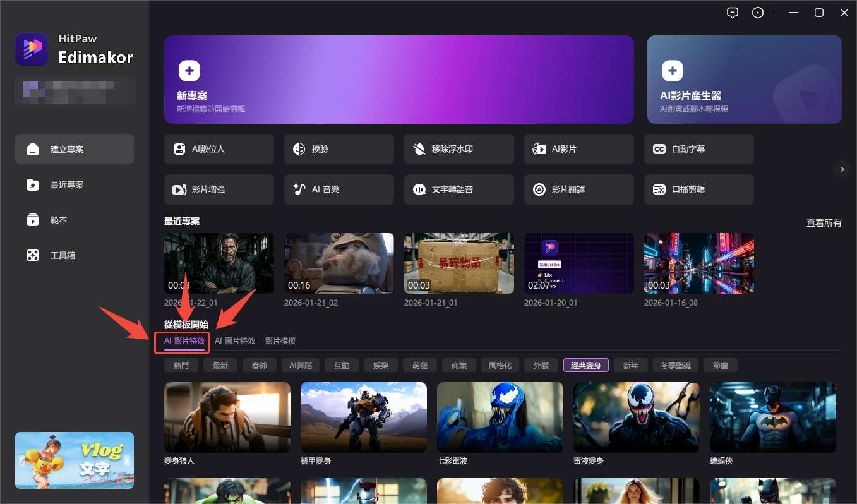Viewport: 857px width, 504px height.
Task: Select the AI舞蹈 category filter chip
Action: coord(301,365)
